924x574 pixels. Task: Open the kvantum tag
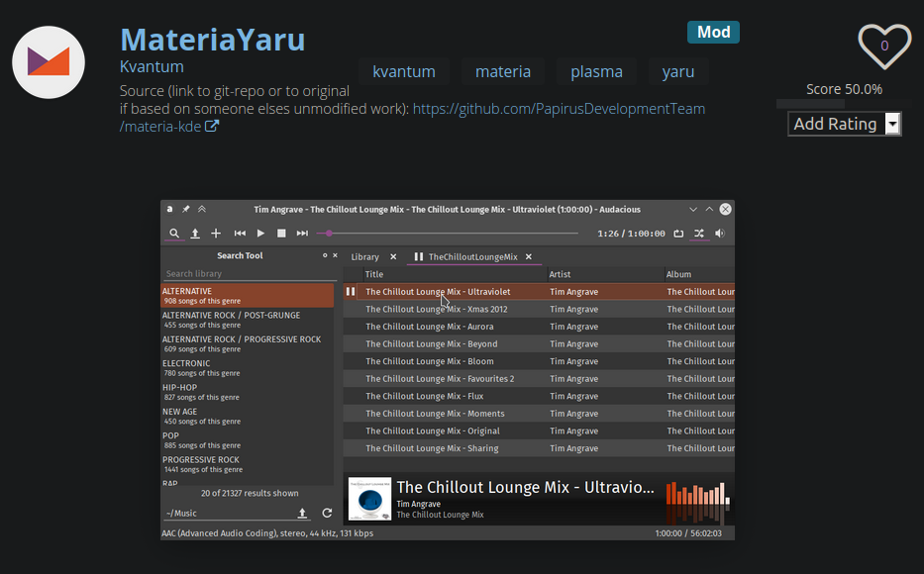click(404, 71)
